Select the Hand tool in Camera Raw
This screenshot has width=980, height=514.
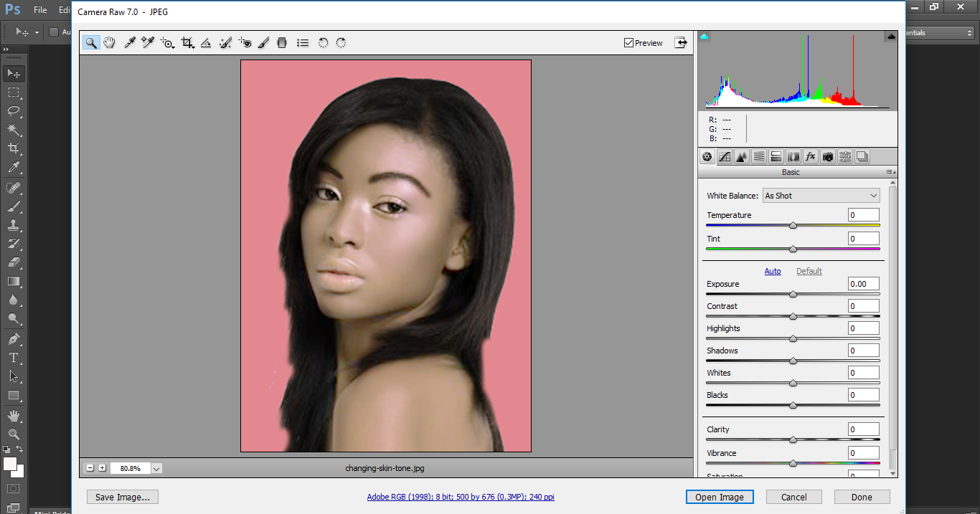click(x=109, y=43)
